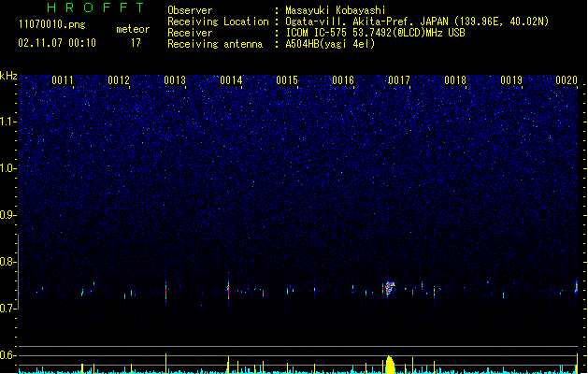Click the HROFFT title text

pyautogui.click(x=95, y=7)
